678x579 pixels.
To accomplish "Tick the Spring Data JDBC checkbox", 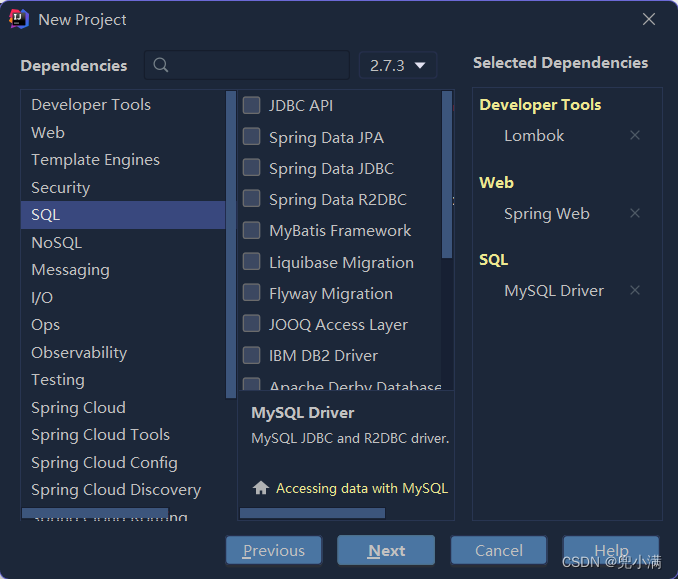I will (x=251, y=167).
